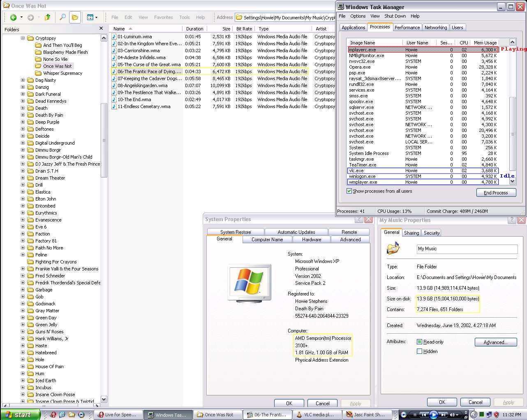Click Play on the taskbar media player
527x420 pixels.
click(433, 415)
